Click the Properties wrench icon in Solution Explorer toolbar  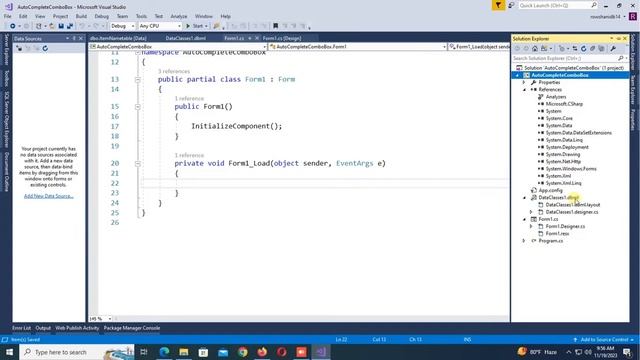click(613, 49)
